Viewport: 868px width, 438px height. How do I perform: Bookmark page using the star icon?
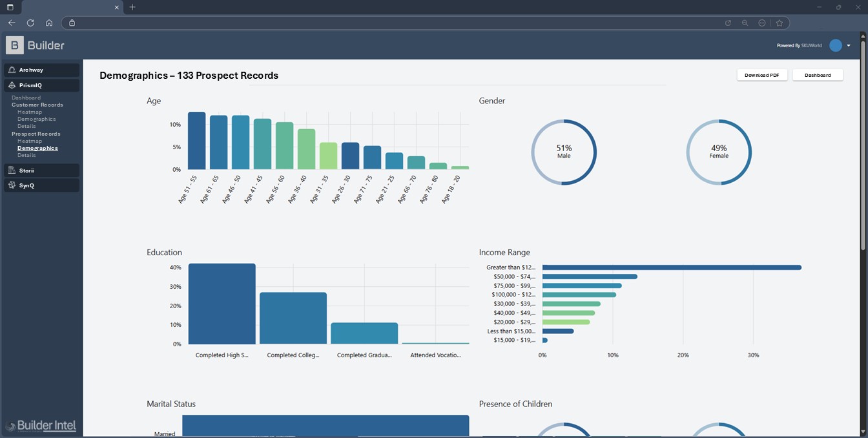[780, 23]
